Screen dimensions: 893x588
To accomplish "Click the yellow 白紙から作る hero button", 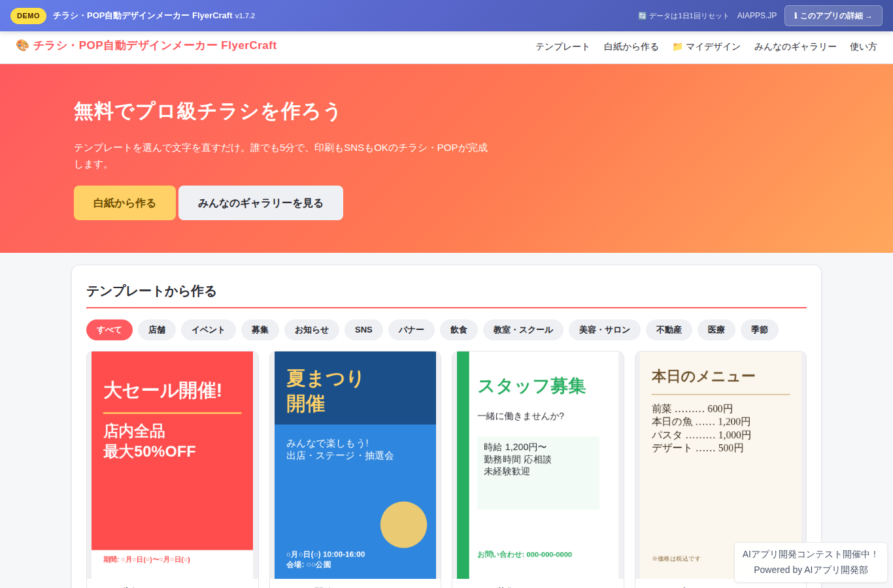I will pyautogui.click(x=125, y=203).
